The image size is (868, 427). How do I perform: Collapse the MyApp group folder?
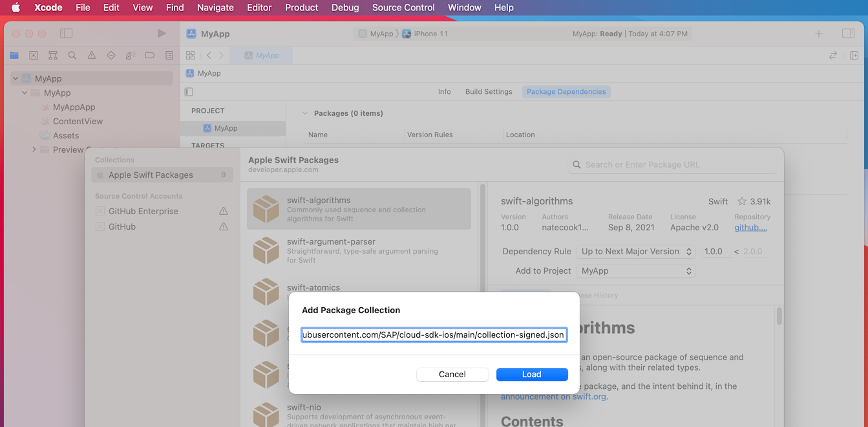pos(25,93)
